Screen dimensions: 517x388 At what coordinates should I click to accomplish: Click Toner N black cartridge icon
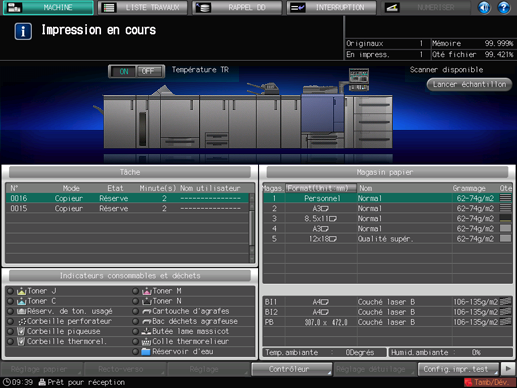(147, 301)
